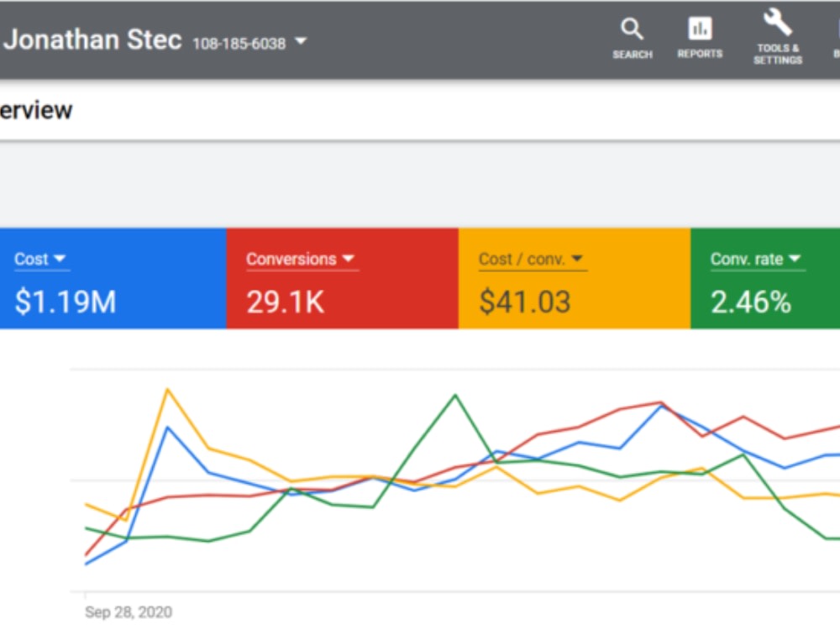
Task: Click the account ID 108-185-6038
Action: 239,44
